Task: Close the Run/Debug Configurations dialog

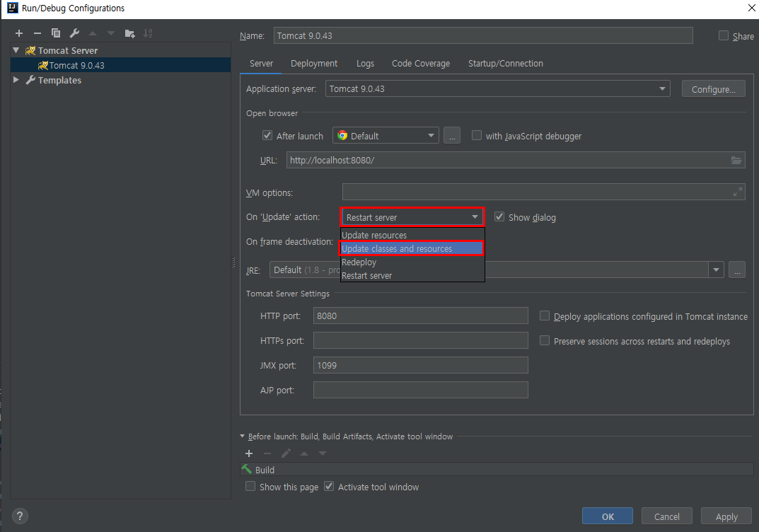Action: pos(753,8)
